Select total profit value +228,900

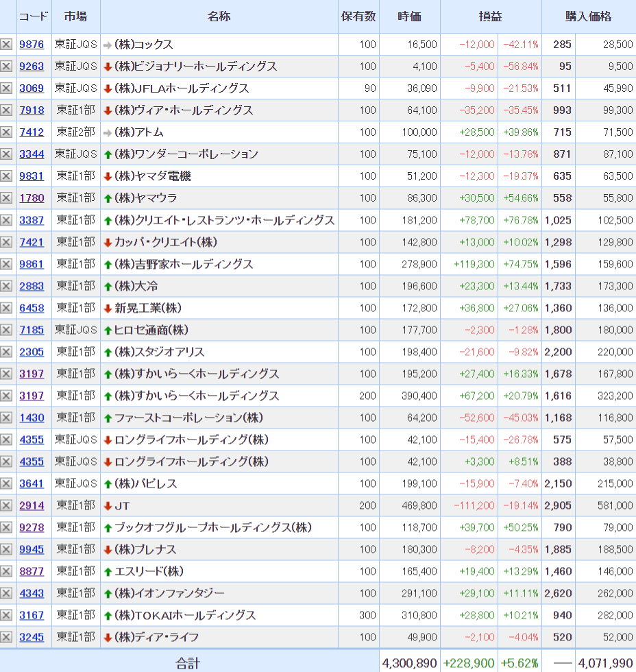pos(469,663)
